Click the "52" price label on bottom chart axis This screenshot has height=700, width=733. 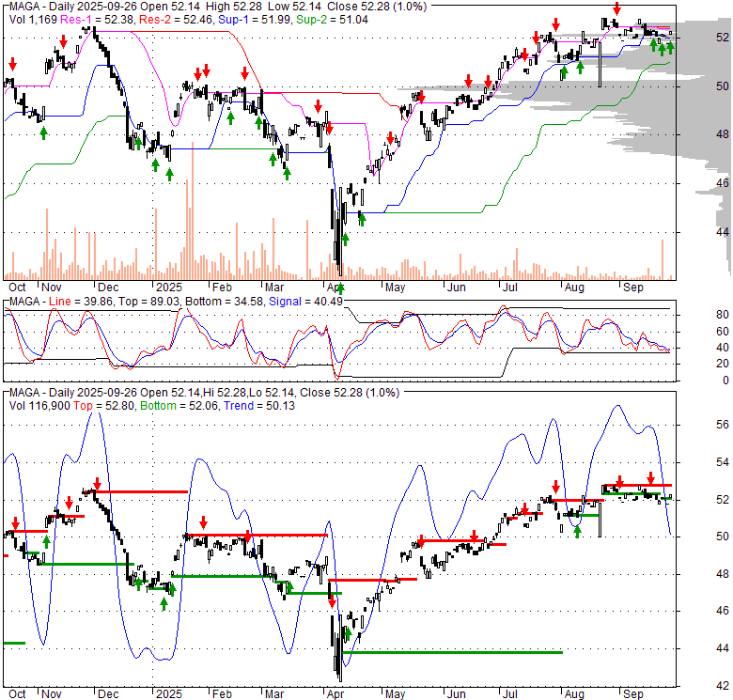pos(723,499)
